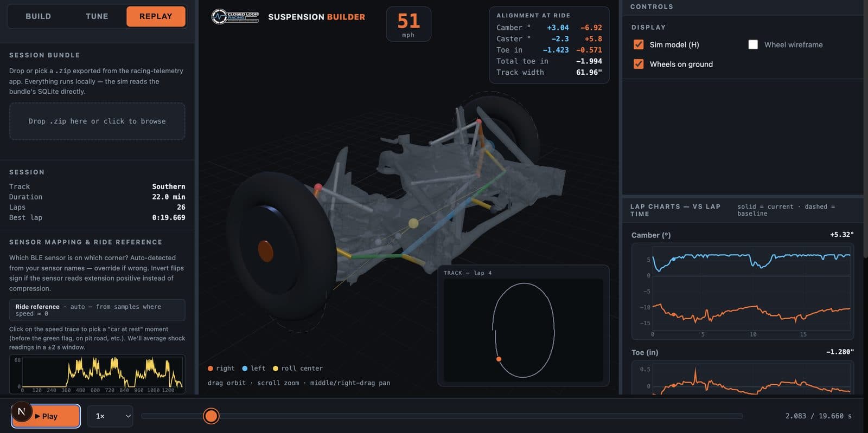Click the SUSPENSION BUILDER title

point(316,17)
